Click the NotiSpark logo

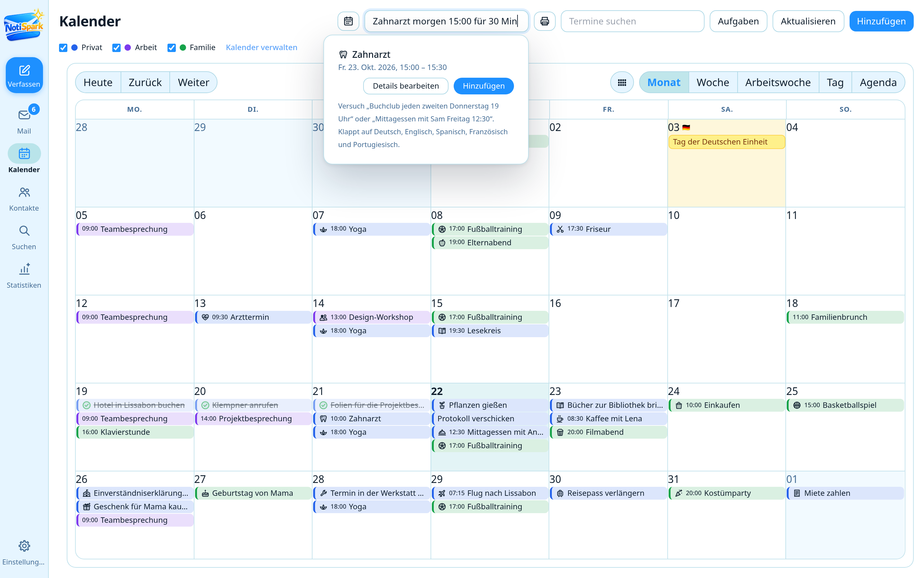pyautogui.click(x=24, y=25)
